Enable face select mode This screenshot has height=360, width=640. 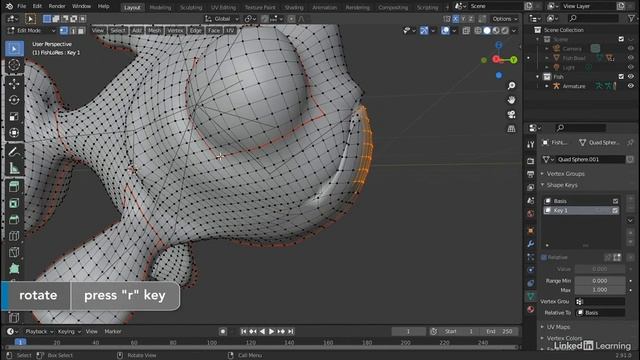pyautogui.click(x=81, y=31)
